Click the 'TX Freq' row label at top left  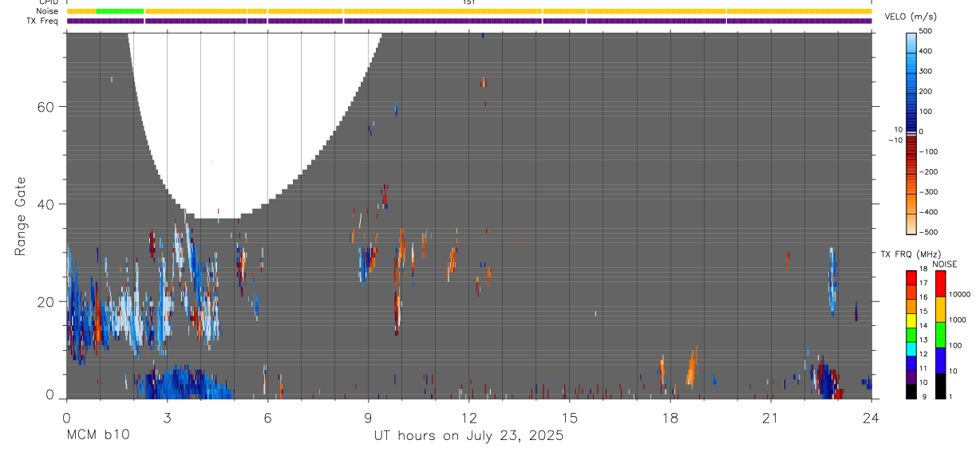(x=43, y=21)
